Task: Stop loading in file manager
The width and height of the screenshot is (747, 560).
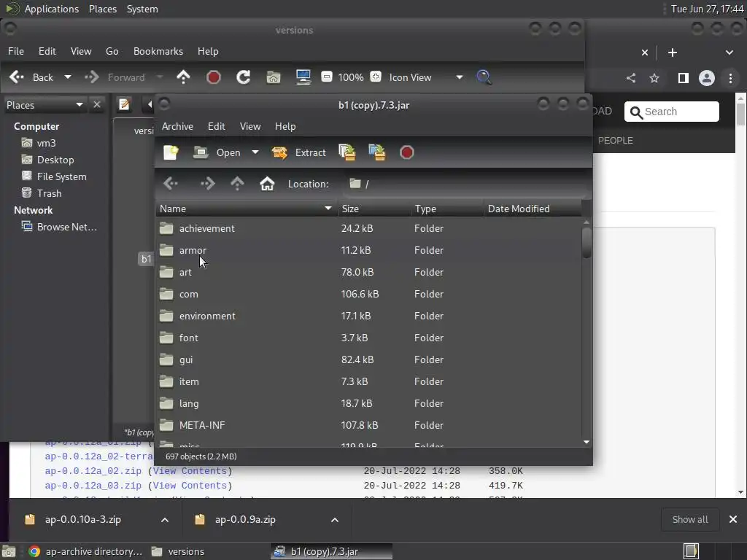Action: click(x=214, y=77)
